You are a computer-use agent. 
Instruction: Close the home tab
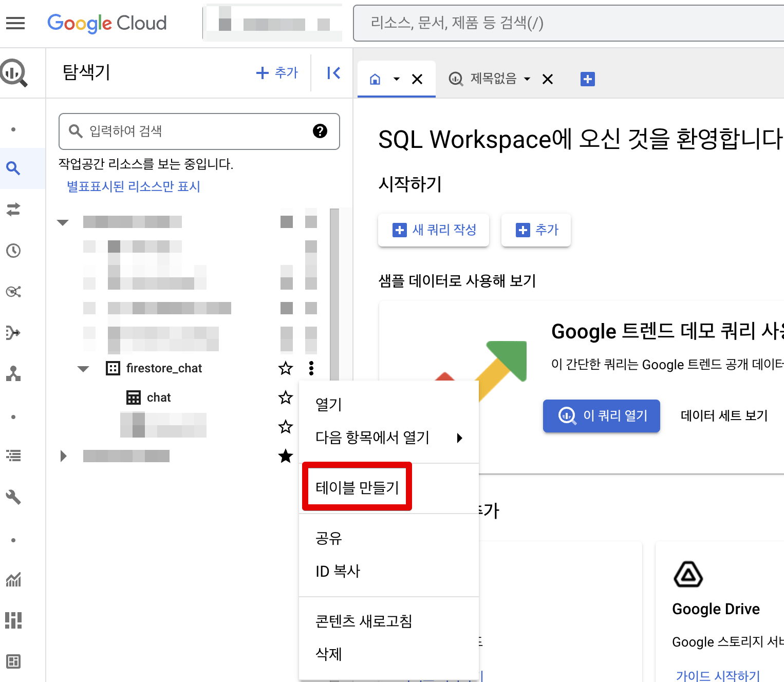point(417,79)
